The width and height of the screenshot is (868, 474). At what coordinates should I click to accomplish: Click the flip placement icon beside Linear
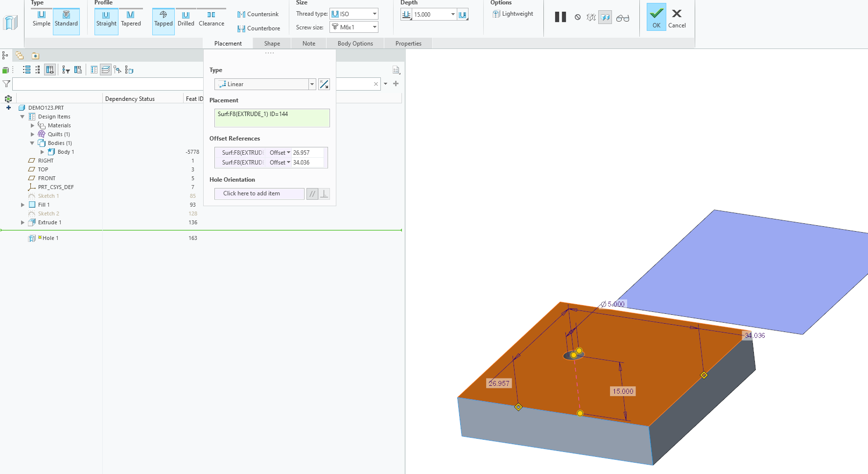(324, 84)
